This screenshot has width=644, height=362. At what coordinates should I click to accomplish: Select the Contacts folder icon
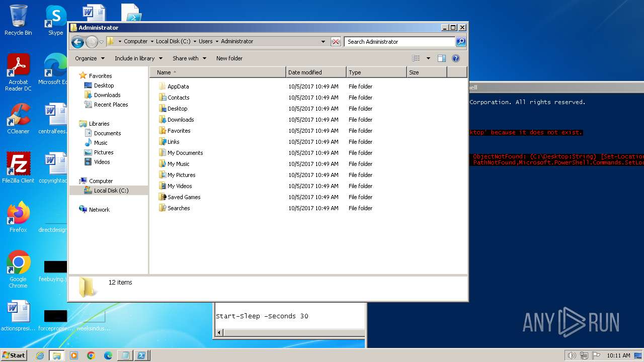(163, 98)
